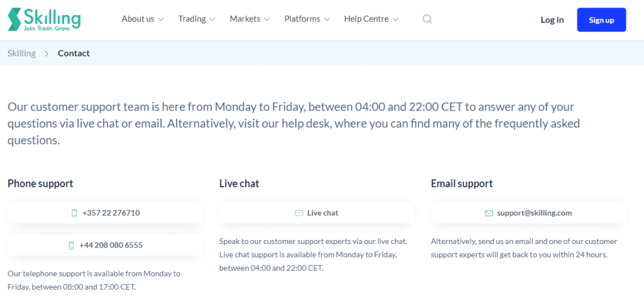Expand the Platforms dropdown chevron

pos(327,19)
